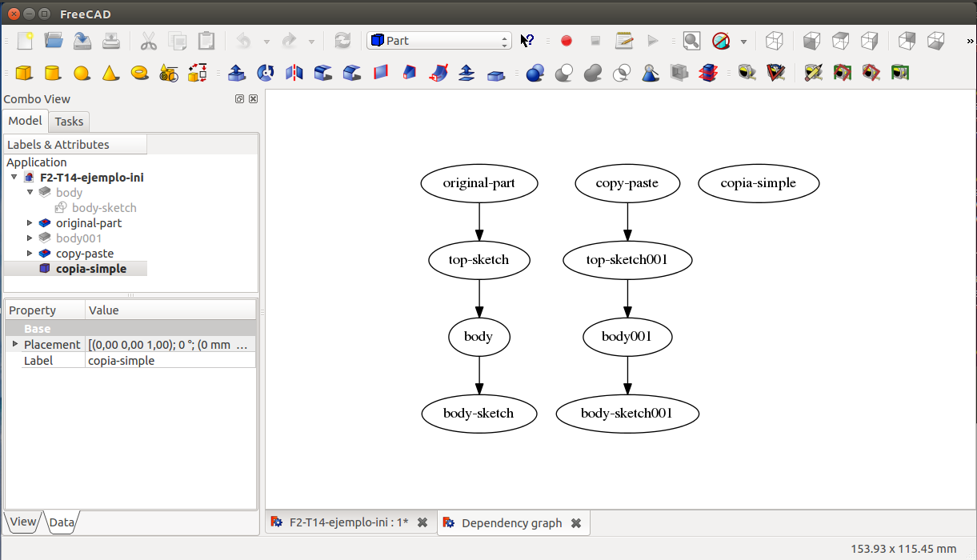The image size is (977, 560).
Task: Close the Dependency graph tab
Action: [x=575, y=523]
